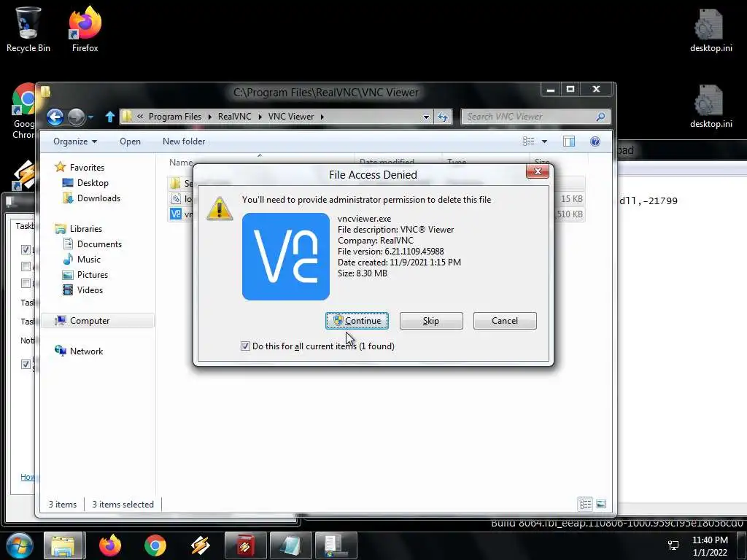Select Favorites in the navigation pane
The image size is (747, 560).
click(87, 168)
